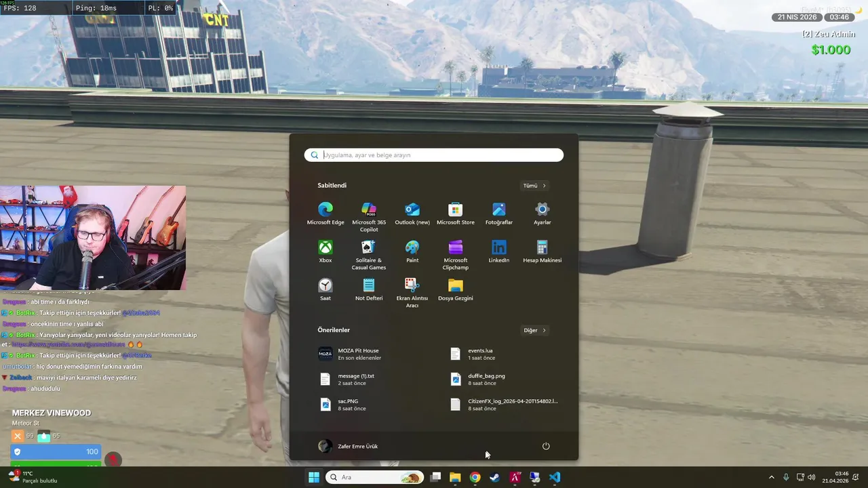Show hidden system tray icons
Image resolution: width=868 pixels, height=488 pixels.
[x=771, y=477]
